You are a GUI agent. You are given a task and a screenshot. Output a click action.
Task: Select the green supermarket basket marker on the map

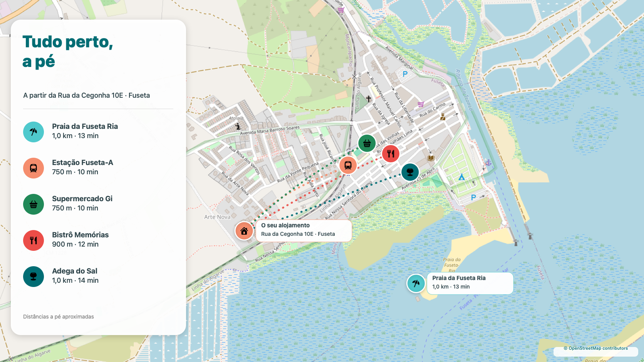(367, 143)
